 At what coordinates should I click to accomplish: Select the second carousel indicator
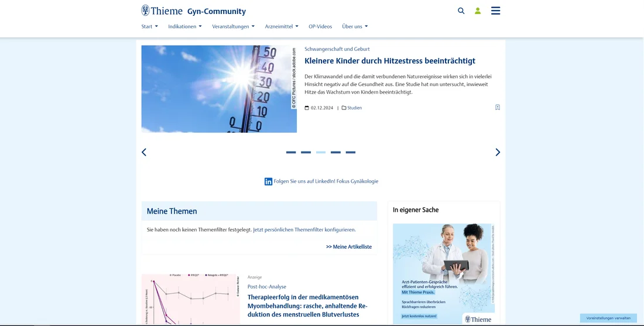[306, 152]
